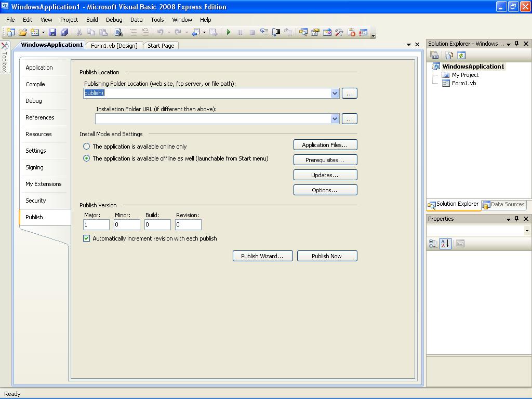Screen dimensions: 532x399
Task: Save the current file with floppy icon
Action: click(52, 32)
